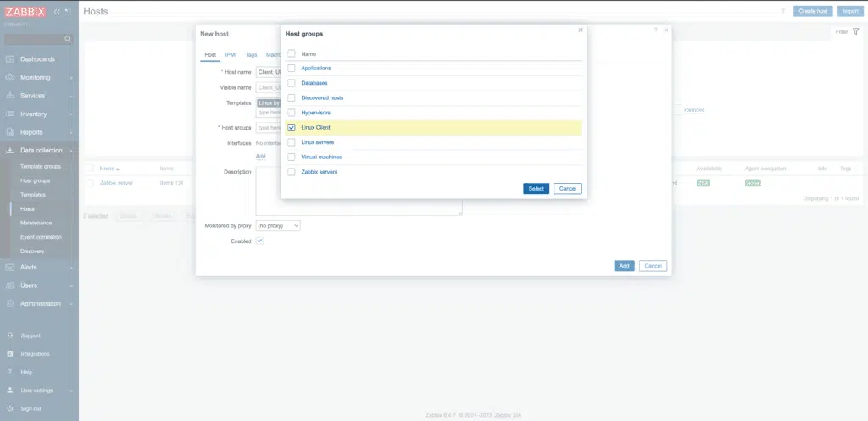Switch to the IPMI tab

[231, 55]
